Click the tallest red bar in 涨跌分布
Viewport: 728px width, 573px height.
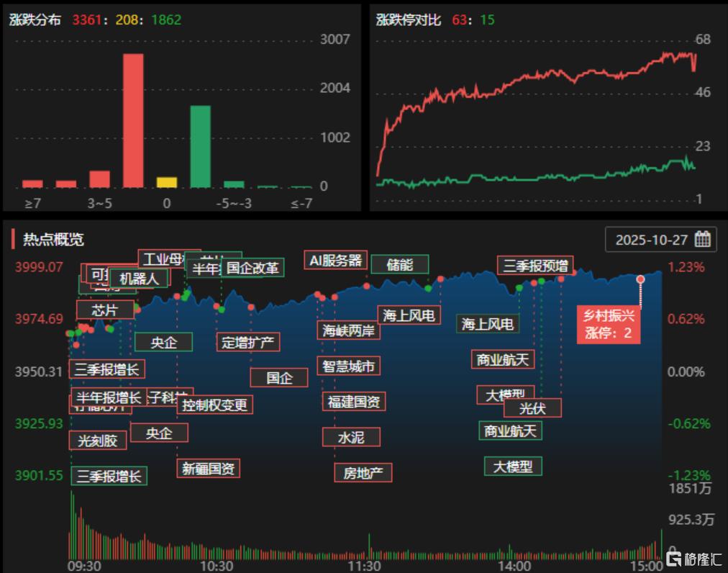pyautogui.click(x=133, y=120)
